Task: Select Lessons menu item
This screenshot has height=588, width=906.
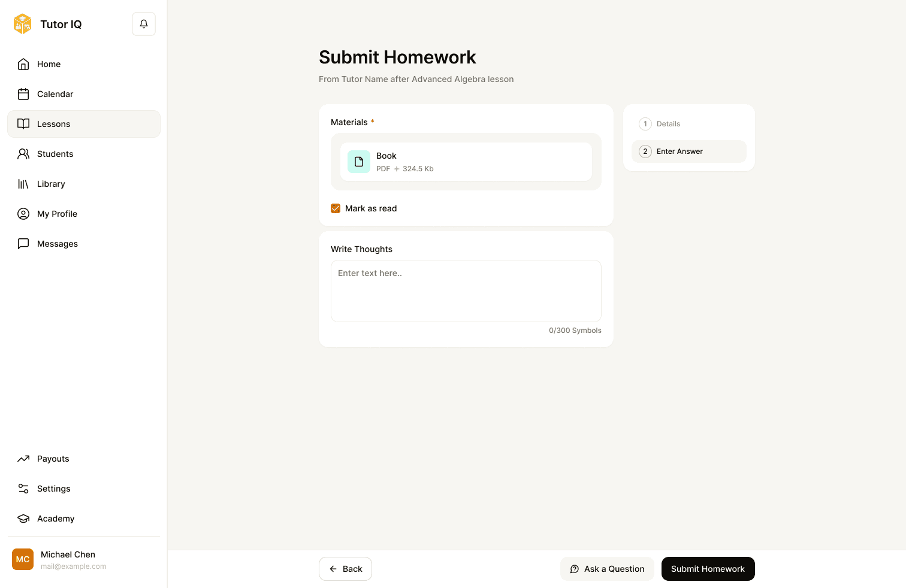Action: (x=84, y=124)
